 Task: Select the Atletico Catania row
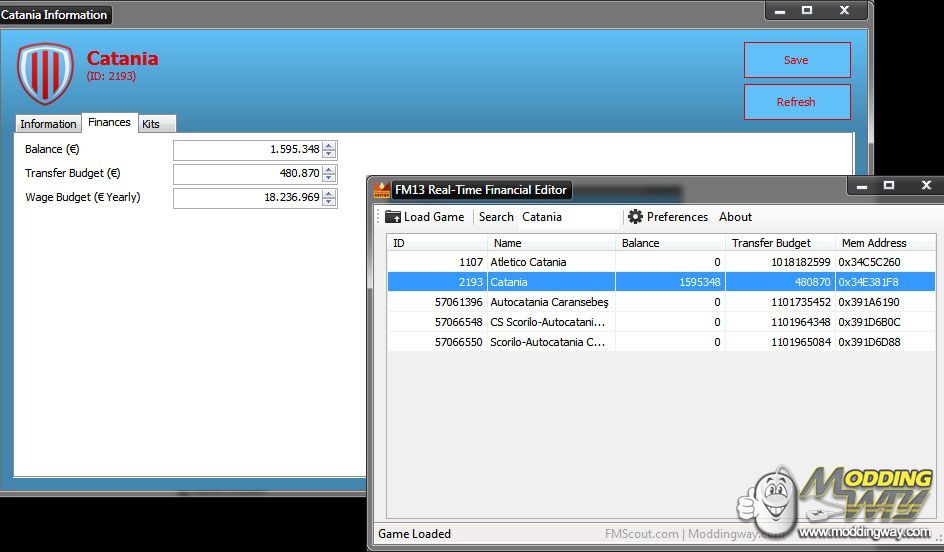550,262
